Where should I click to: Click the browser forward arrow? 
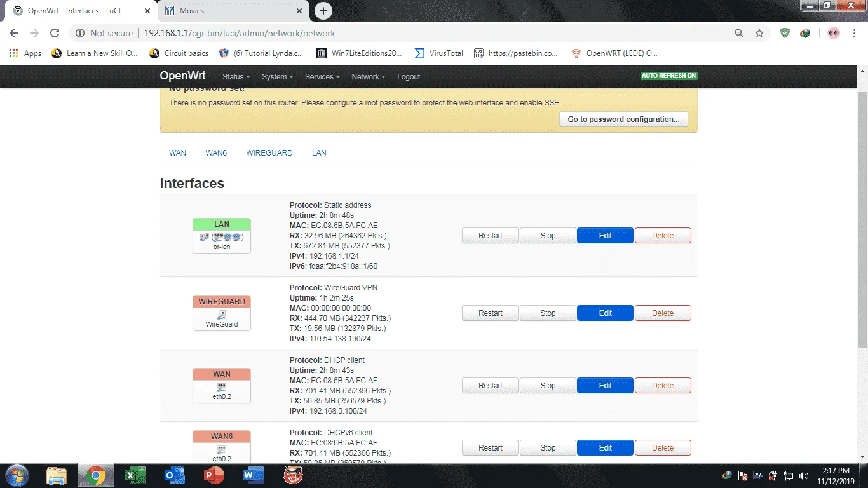click(34, 33)
